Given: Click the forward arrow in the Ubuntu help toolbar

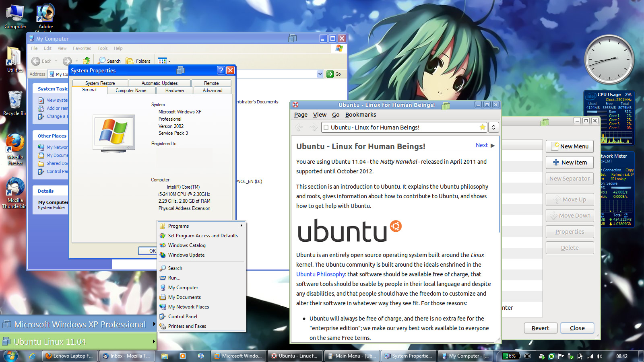Looking at the screenshot, I should [314, 128].
